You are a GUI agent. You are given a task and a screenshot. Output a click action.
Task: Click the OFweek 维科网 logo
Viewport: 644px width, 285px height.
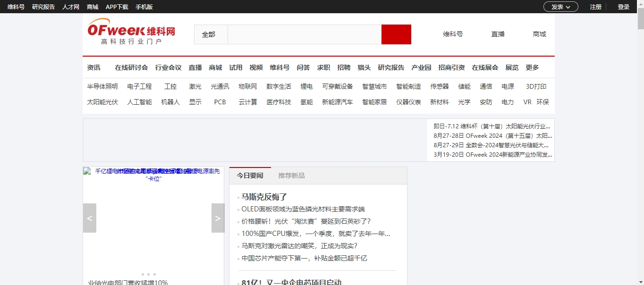click(131, 32)
